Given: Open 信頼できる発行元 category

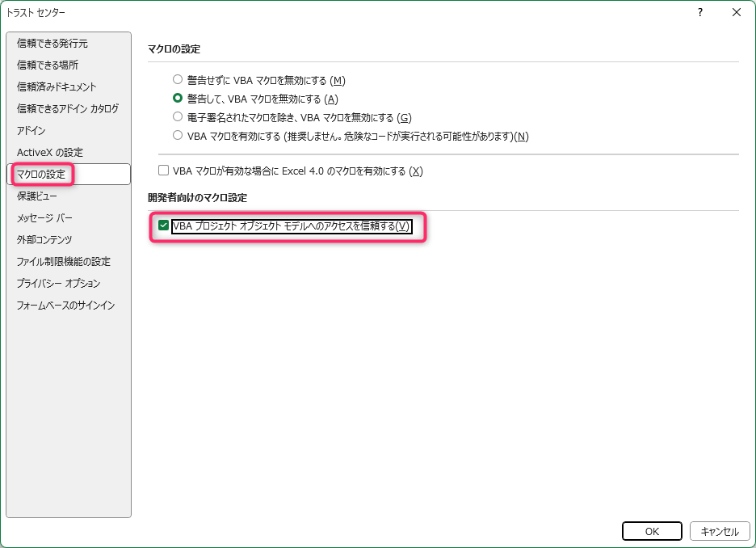Looking at the screenshot, I should point(52,43).
